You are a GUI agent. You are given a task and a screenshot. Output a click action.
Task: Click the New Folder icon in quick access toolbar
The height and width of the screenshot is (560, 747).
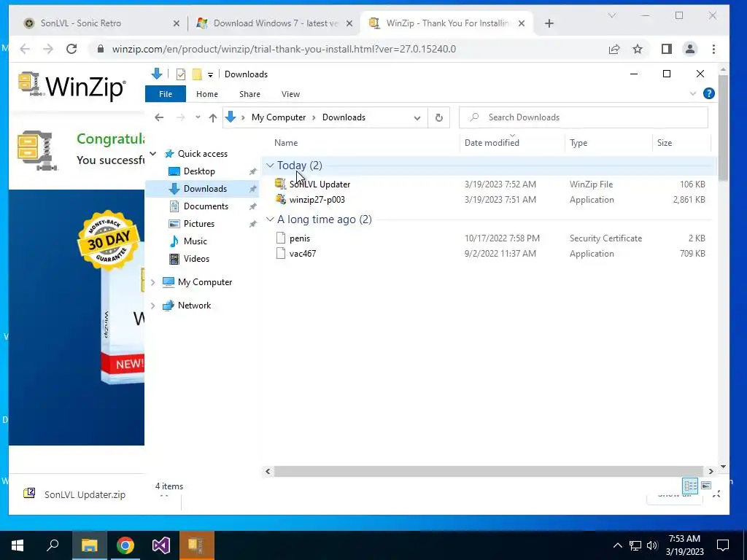[x=197, y=74]
